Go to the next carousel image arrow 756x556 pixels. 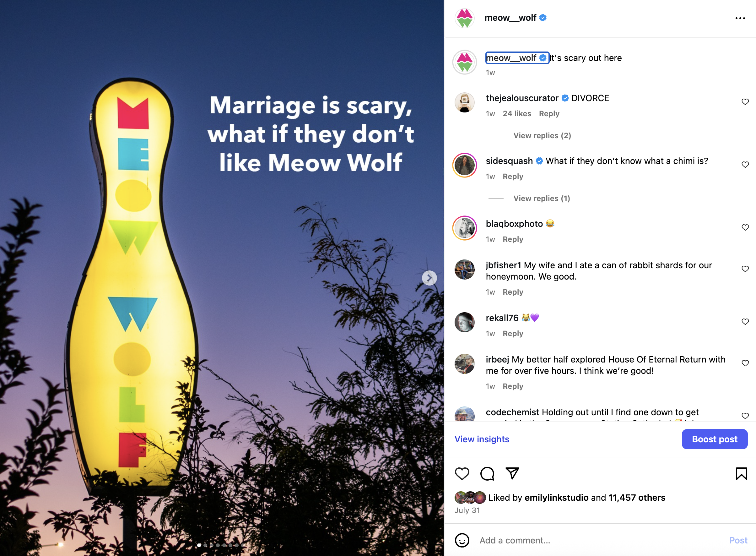[429, 278]
